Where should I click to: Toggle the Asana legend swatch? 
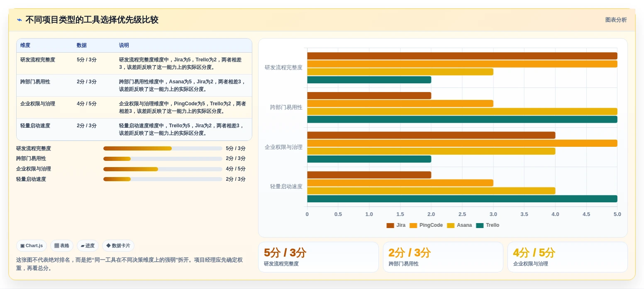451,226
